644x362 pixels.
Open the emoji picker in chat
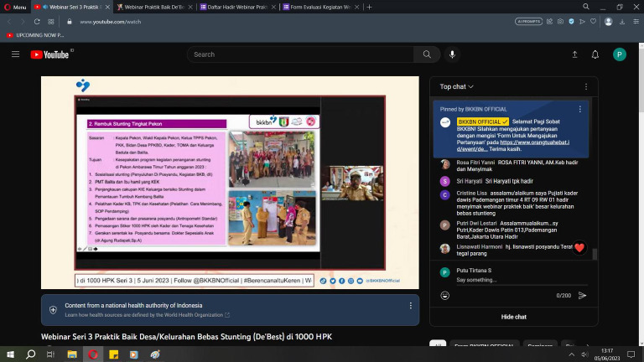coord(444,295)
